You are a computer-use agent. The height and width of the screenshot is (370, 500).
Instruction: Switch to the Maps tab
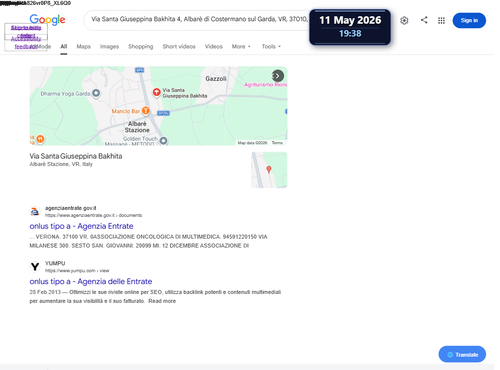coord(83,47)
